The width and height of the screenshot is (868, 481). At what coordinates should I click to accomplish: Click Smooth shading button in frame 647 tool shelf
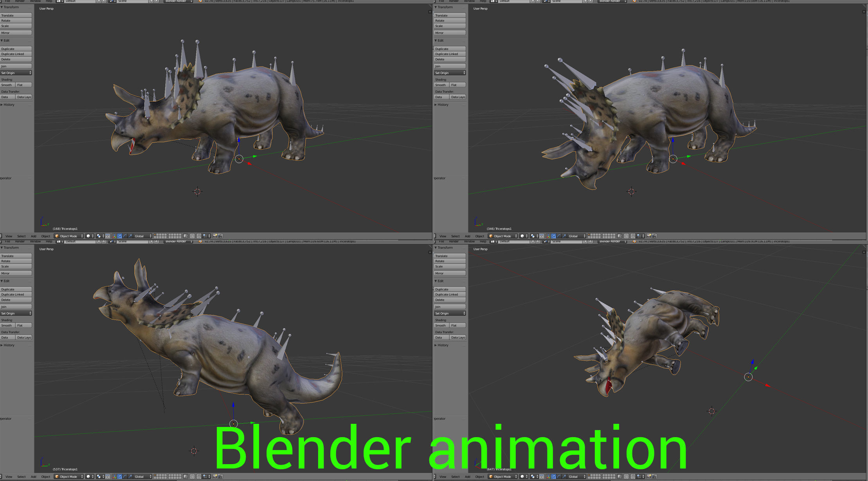coord(441,325)
